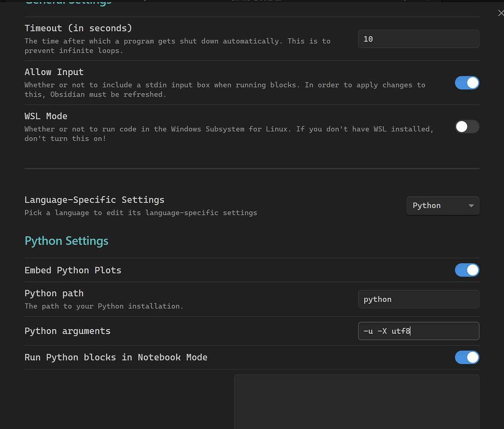The height and width of the screenshot is (429, 504).
Task: Click the Run Python blocks in Notebook Mode label
Action: pos(116,357)
